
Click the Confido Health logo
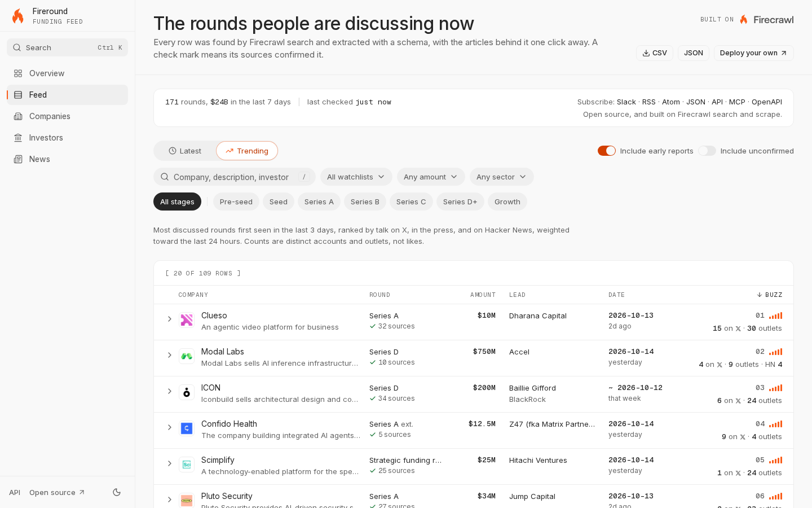(187, 428)
